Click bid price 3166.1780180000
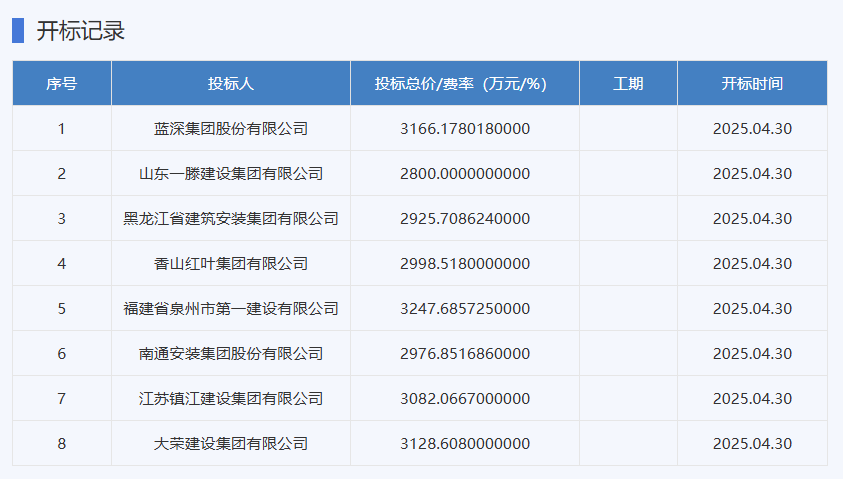Viewport: 843px width, 479px height. (465, 128)
